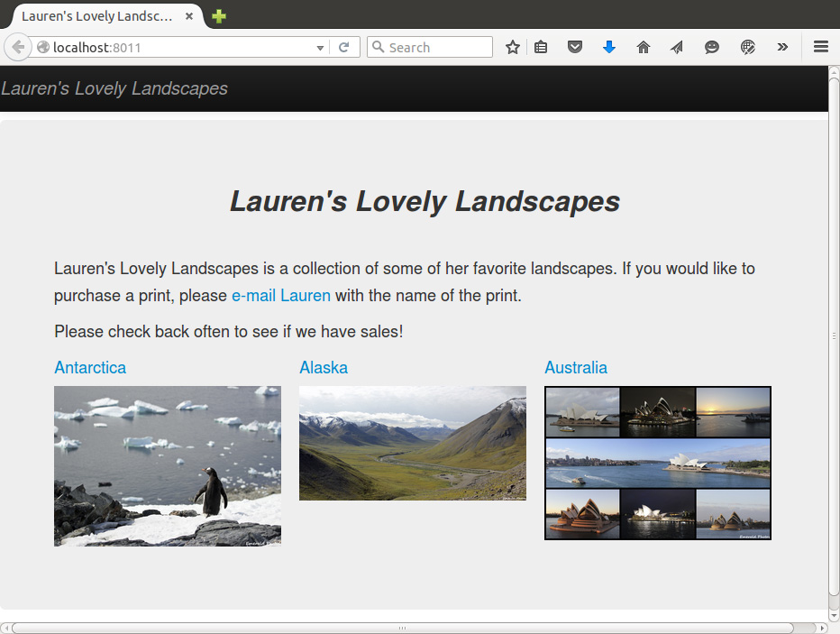The width and height of the screenshot is (840, 634).
Task: Show more toolbar items with chevron
Action: (782, 47)
